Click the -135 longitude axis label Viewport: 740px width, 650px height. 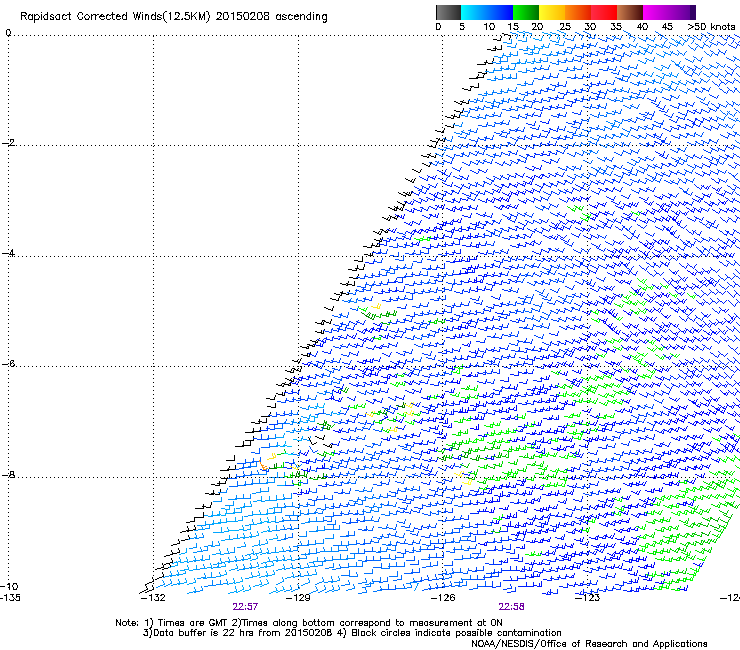(x=10, y=598)
